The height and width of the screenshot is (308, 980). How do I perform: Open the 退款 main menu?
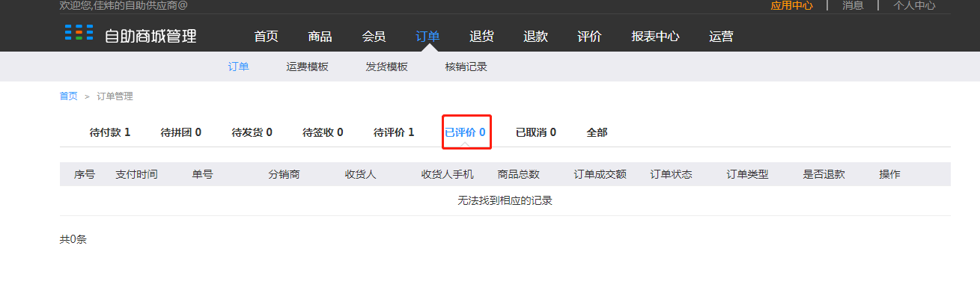536,36
